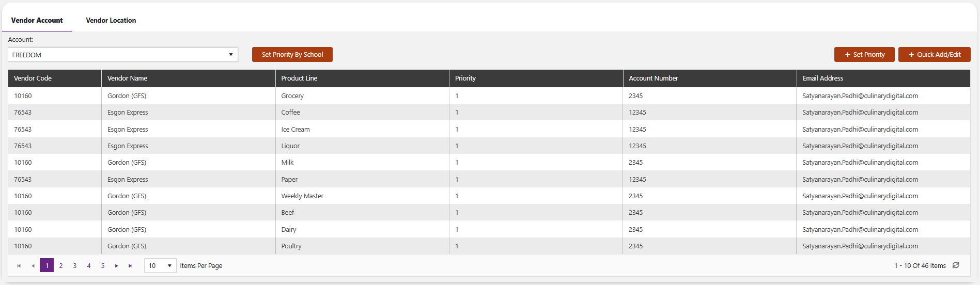Image resolution: width=980 pixels, height=285 pixels.
Task: Go to page 2
Action: point(61,266)
